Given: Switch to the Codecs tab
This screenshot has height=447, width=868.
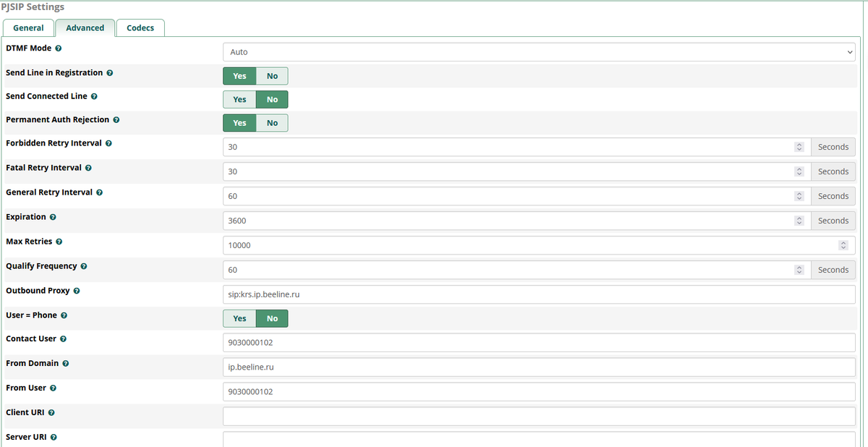Looking at the screenshot, I should click(140, 27).
